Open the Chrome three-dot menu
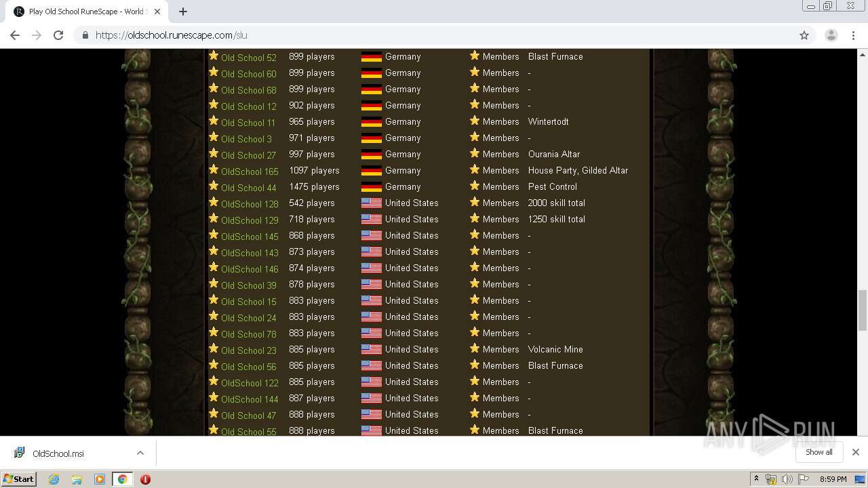This screenshot has width=868, height=488. [x=854, y=35]
